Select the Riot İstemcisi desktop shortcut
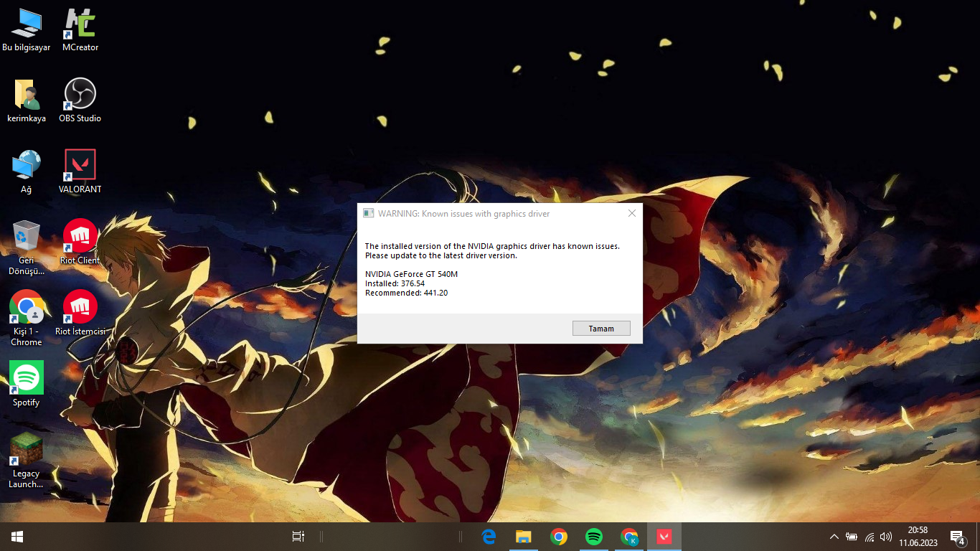Viewport: 980px width, 551px height. [80, 314]
